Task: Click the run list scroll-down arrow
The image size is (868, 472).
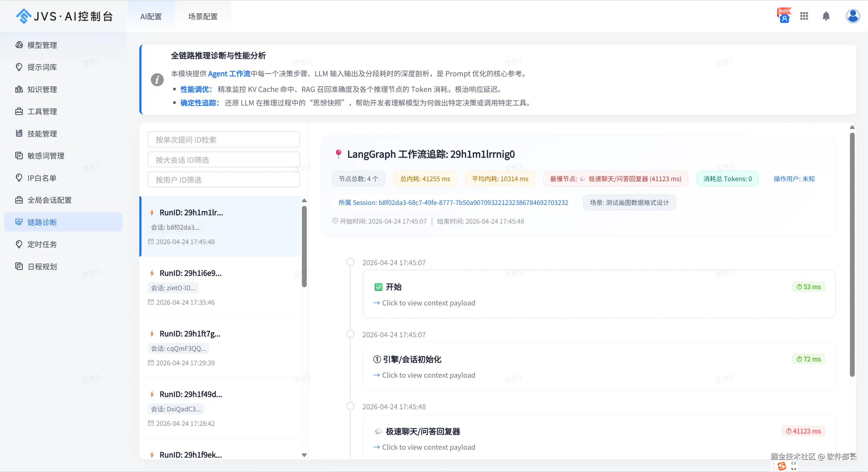Action: coord(304,455)
